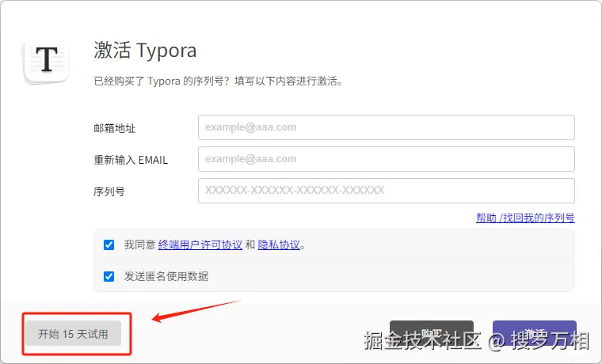This screenshot has width=602, height=364.
Task: Toggle 发送匿名使用数据 checkbox
Action: point(109,276)
